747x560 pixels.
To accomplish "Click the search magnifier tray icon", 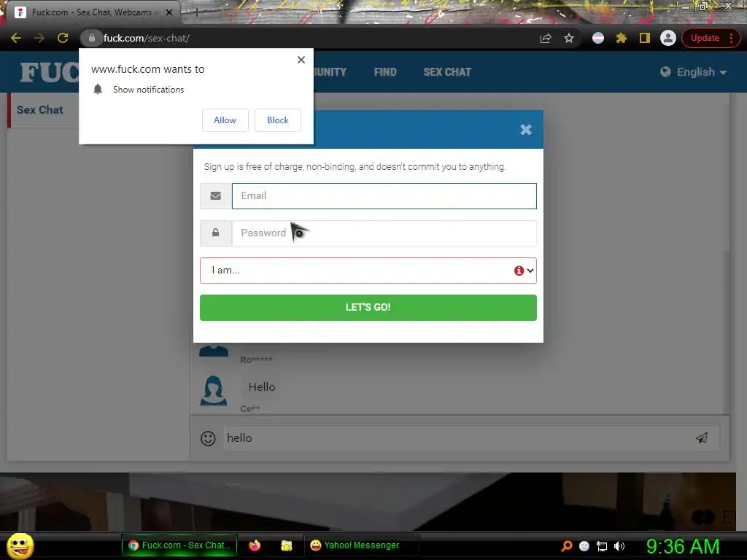I will pos(566,546).
